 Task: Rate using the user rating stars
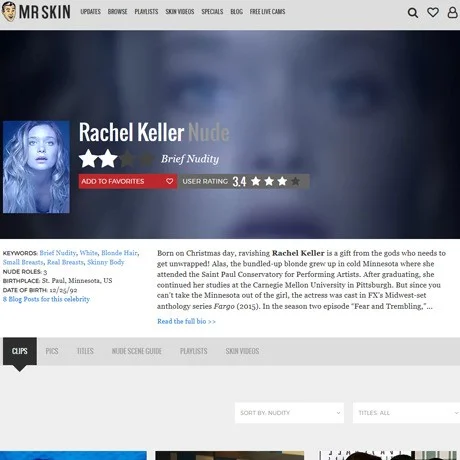[x=275, y=181]
